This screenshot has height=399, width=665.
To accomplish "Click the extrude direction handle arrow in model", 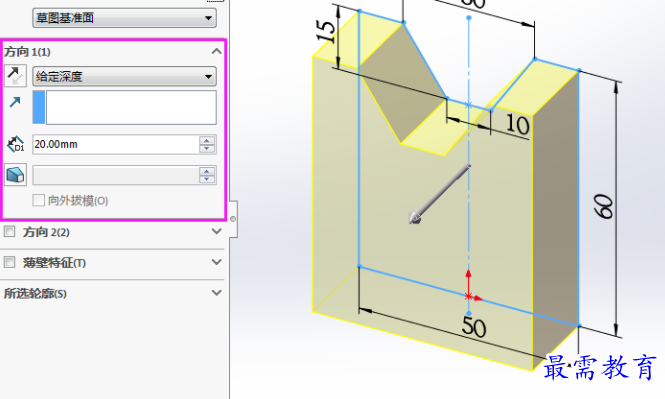I will (439, 194).
